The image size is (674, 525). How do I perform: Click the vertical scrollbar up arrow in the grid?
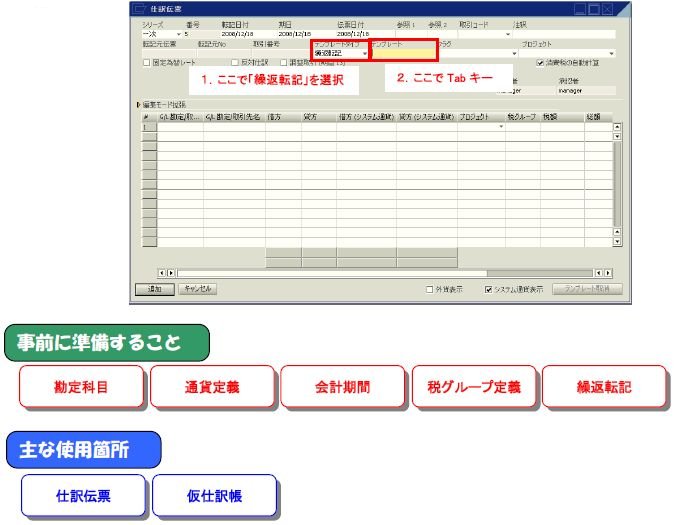(617, 127)
